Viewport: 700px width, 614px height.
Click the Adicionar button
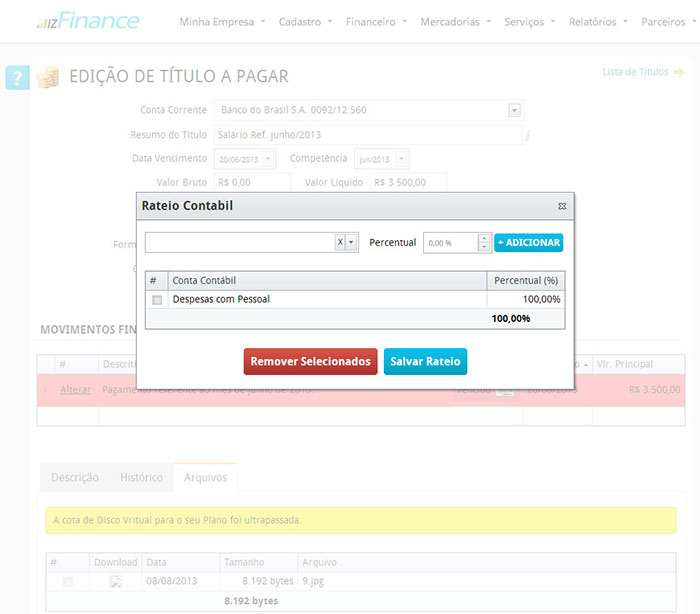pyautogui.click(x=528, y=242)
